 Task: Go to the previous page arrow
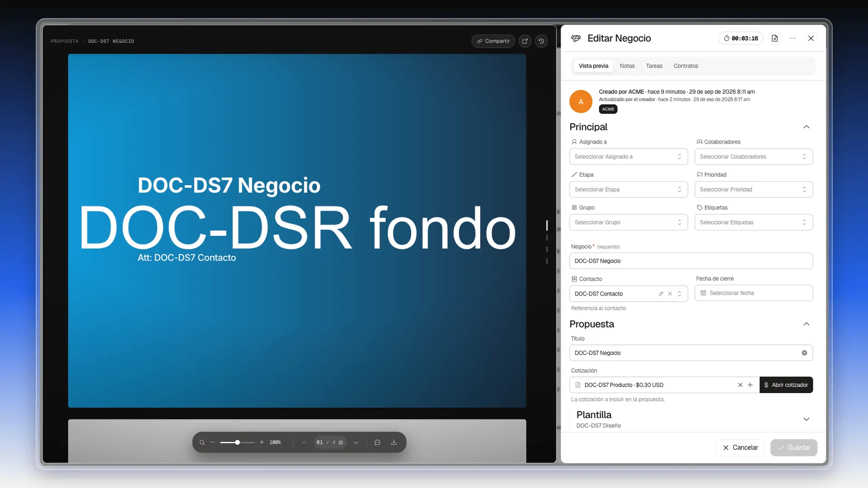point(304,442)
